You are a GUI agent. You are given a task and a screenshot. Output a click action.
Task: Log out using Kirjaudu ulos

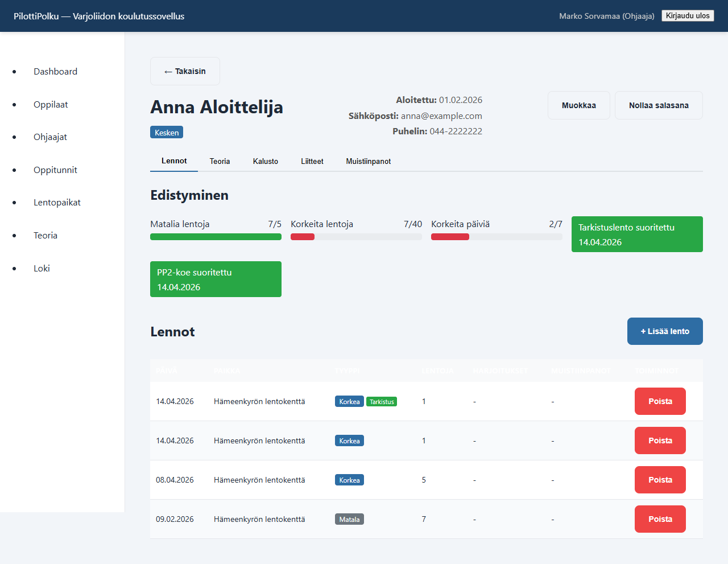coord(688,16)
